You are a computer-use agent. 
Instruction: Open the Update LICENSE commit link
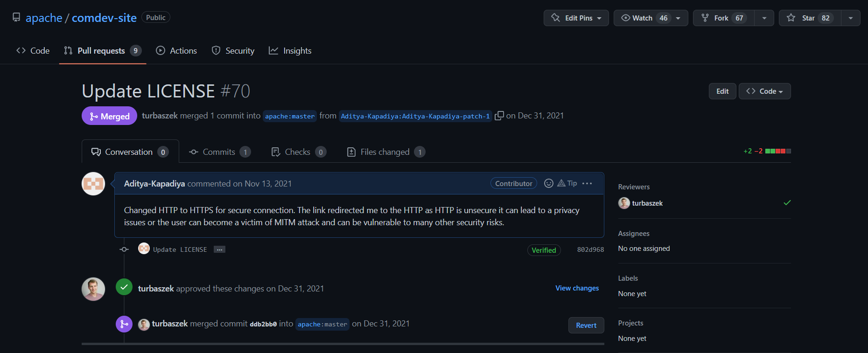[x=180, y=249]
